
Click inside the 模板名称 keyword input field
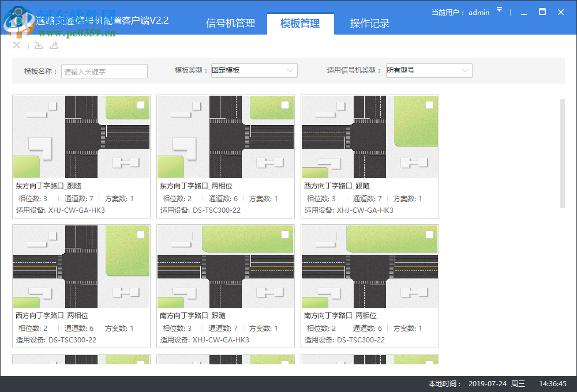click(x=104, y=71)
